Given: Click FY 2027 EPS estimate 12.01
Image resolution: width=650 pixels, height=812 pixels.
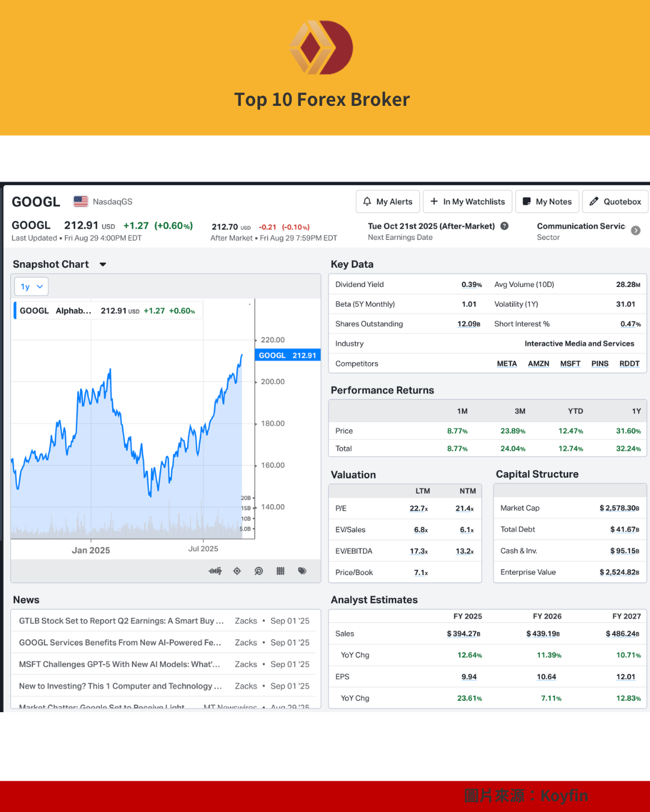Looking at the screenshot, I should pos(626,677).
